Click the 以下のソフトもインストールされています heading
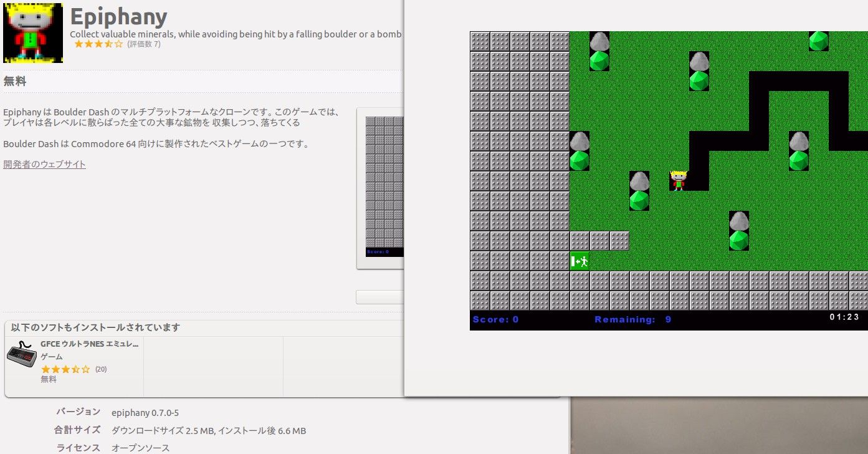This screenshot has height=454, width=868. [x=96, y=327]
